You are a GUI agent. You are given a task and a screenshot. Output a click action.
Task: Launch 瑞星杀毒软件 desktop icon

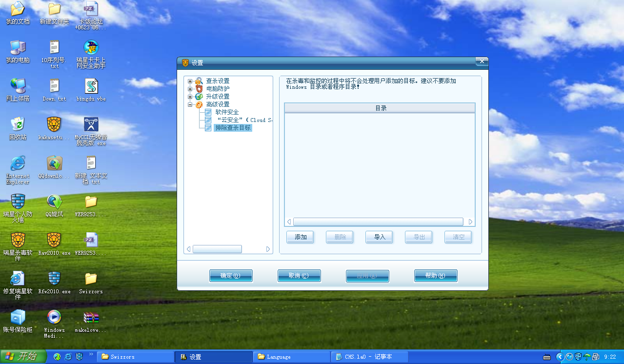point(18,247)
